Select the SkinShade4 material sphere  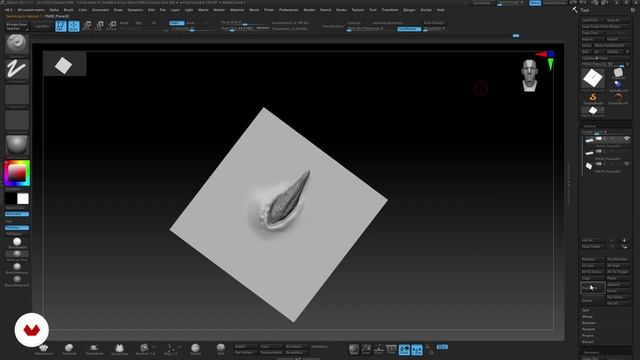17,242
